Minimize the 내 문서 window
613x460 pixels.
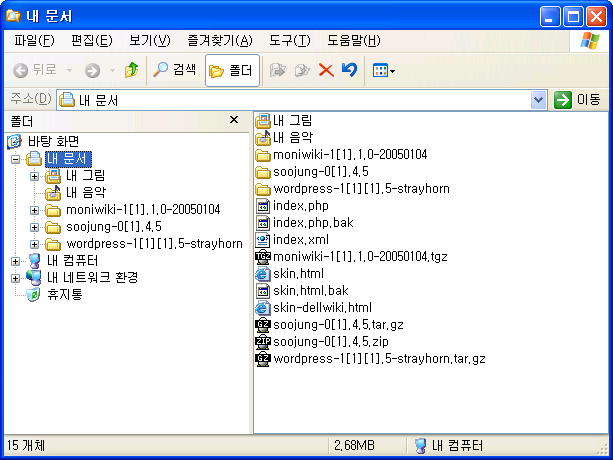click(550, 16)
